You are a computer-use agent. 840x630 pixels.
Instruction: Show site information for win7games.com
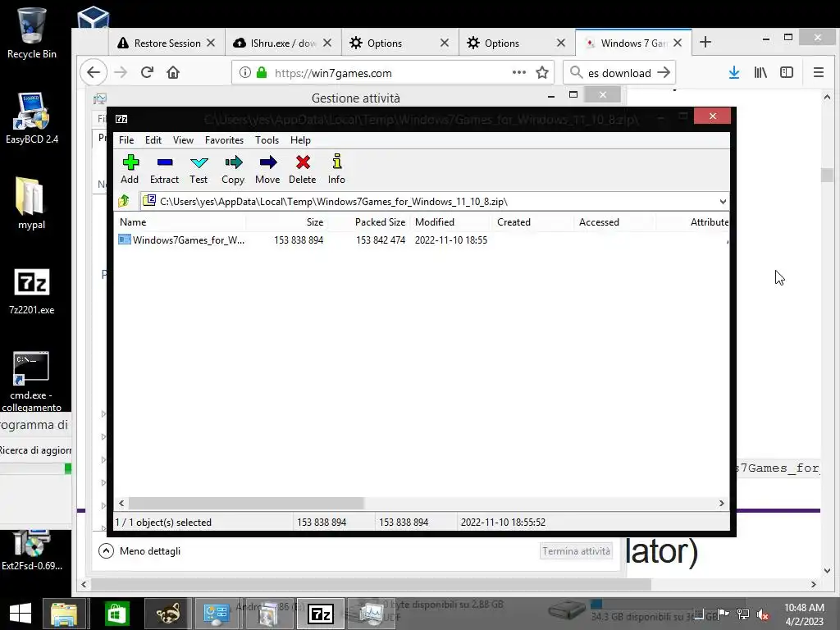coord(244,72)
